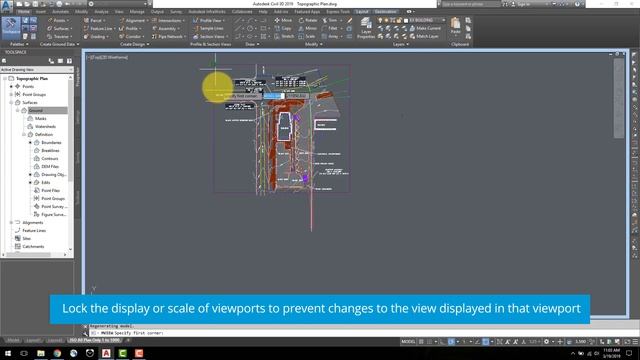Select the Move tool
Image resolution: width=640 pixels, height=360 pixels.
(283, 20)
